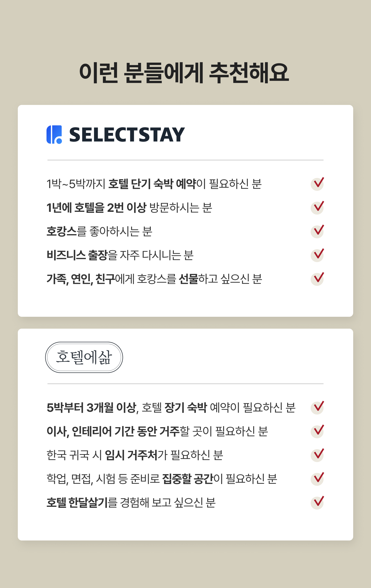This screenshot has width=371, height=588.
Task: Click the checkmark beside 호텔 한달살기 line
Action: point(318,502)
